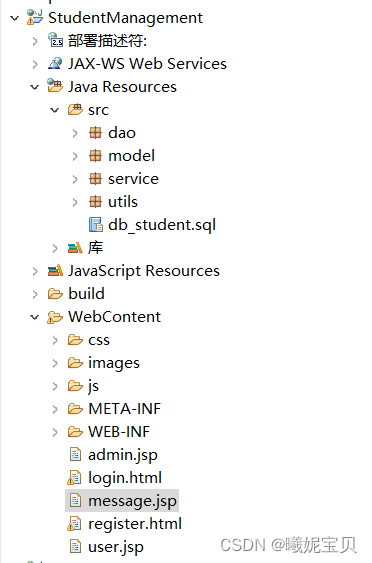Click the src source folder icon

pos(75,110)
